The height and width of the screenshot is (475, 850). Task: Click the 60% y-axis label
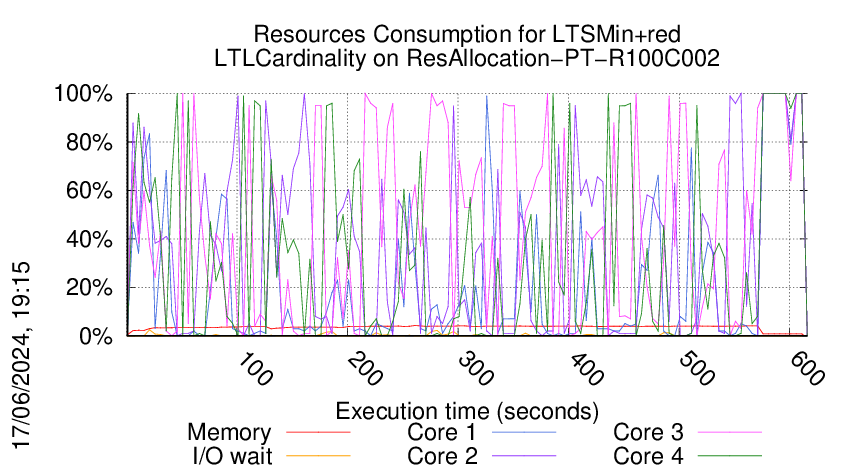pos(89,191)
